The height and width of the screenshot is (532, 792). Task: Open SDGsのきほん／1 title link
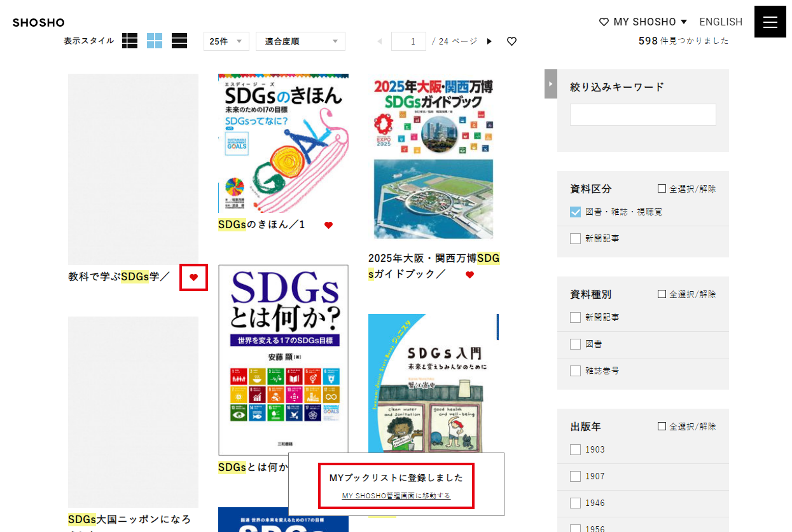[x=261, y=224]
